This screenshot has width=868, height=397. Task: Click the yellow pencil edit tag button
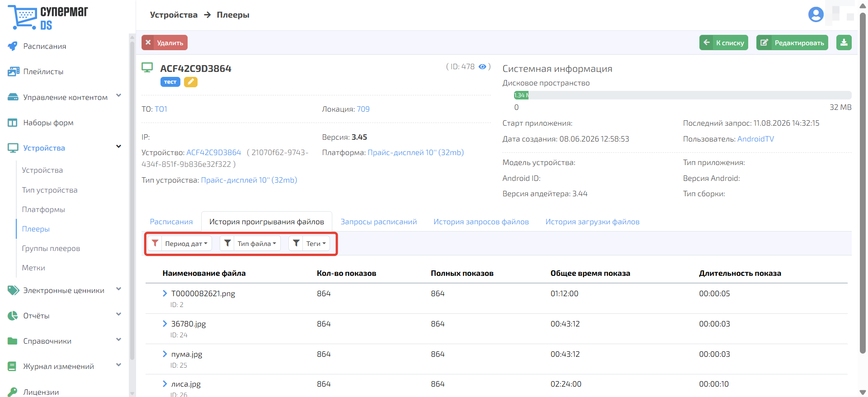(191, 82)
